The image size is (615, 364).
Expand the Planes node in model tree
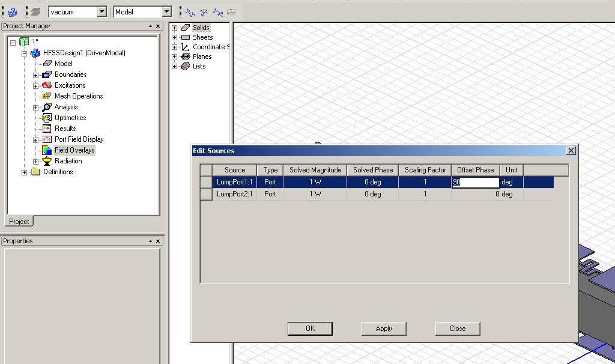pyautogui.click(x=175, y=57)
